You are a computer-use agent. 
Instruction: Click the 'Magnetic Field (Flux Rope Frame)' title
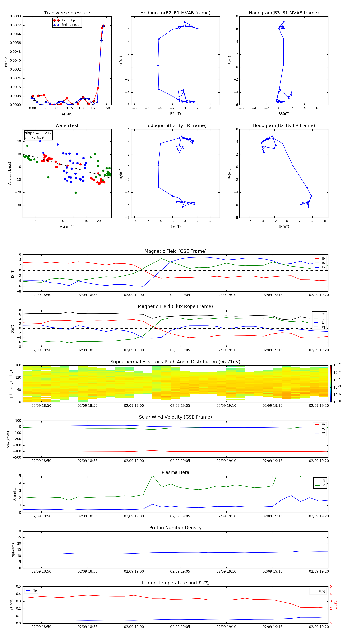click(x=175, y=307)
